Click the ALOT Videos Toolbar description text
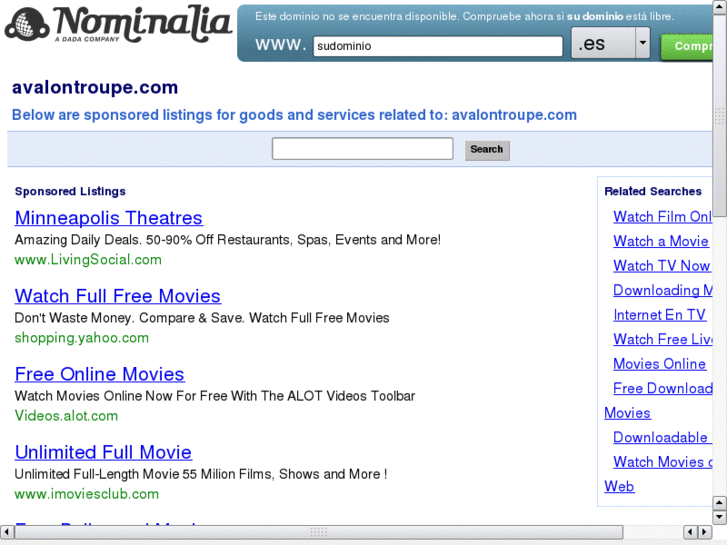The height and width of the screenshot is (545, 727). (215, 396)
